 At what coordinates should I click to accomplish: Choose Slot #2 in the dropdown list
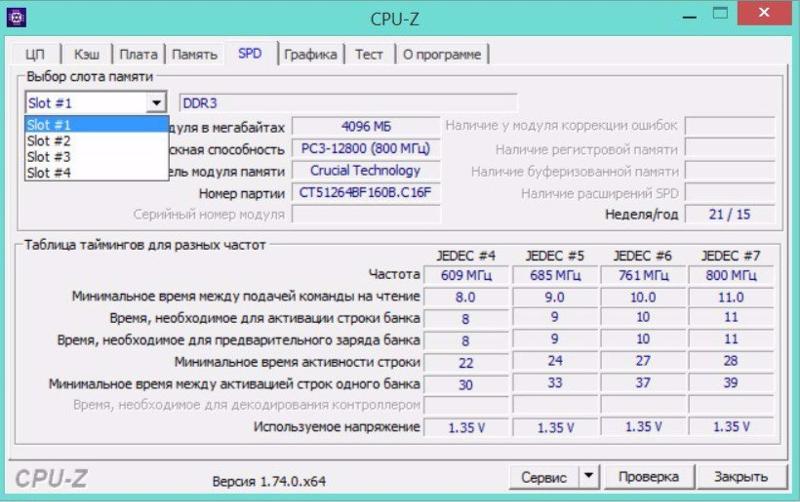[x=96, y=140]
